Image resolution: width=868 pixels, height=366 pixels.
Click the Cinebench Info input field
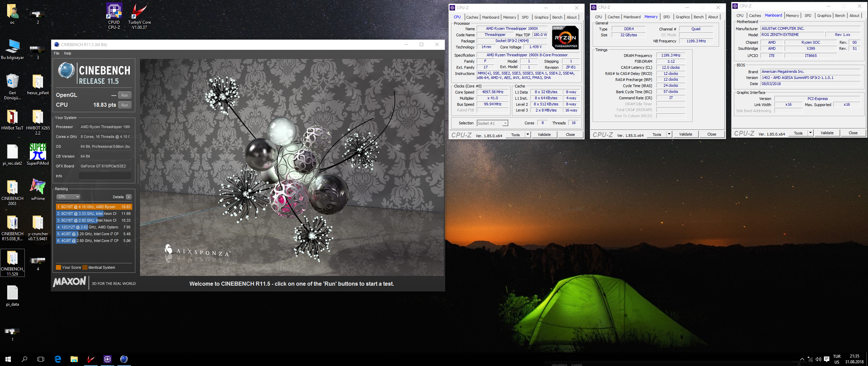pos(105,176)
